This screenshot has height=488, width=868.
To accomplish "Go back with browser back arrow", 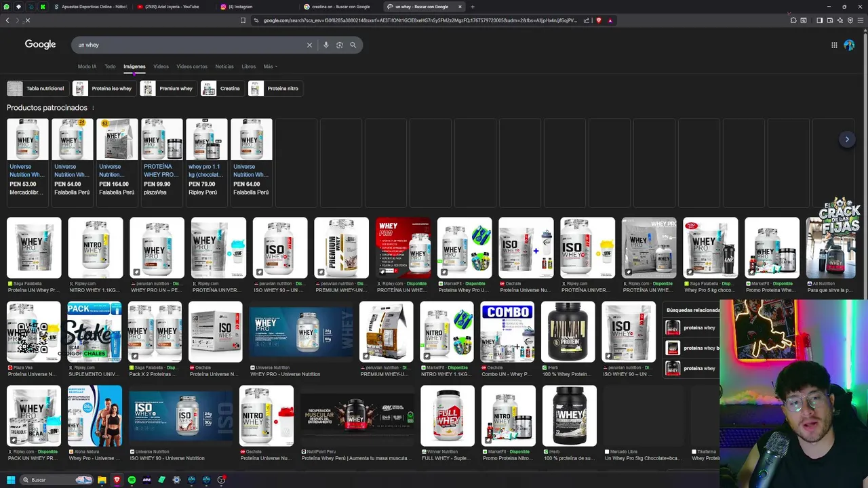I will coord(7,20).
